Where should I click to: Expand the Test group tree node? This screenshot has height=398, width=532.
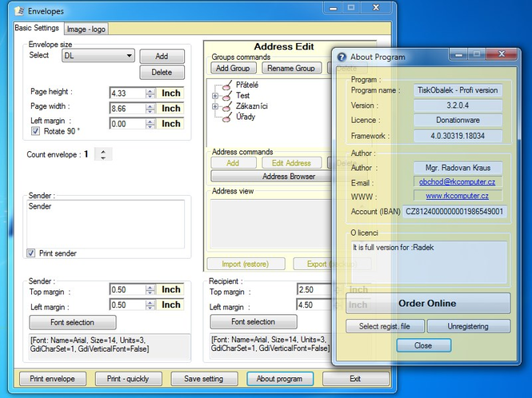pyautogui.click(x=215, y=96)
